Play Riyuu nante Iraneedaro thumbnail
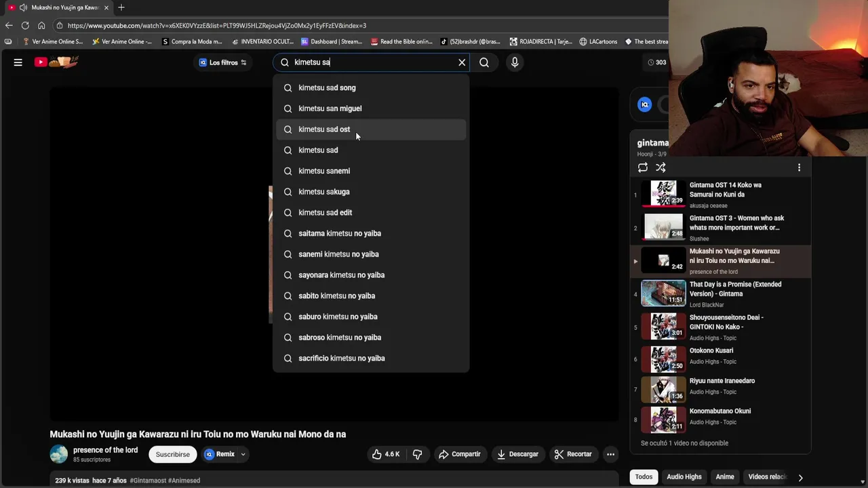This screenshot has width=868, height=488. [663, 390]
